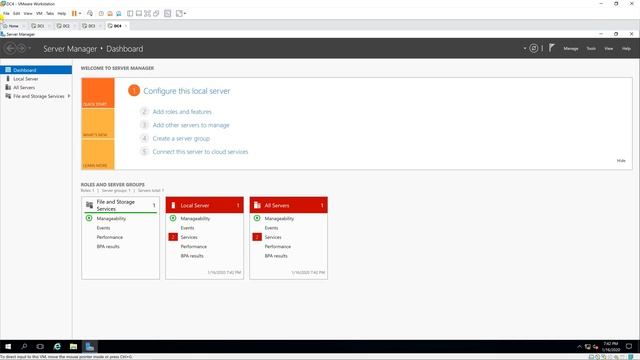
Task: Close the DC4 tab with its X
Action: (x=126, y=26)
